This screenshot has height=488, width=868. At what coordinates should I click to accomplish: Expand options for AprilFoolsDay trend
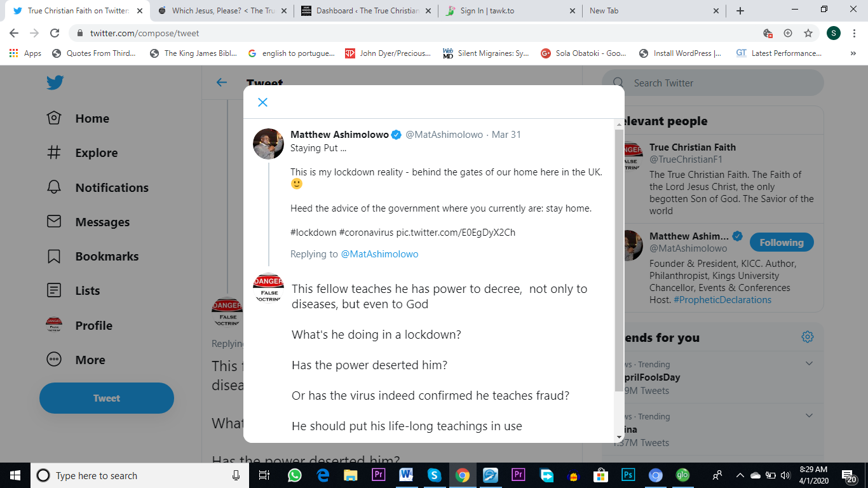809,363
